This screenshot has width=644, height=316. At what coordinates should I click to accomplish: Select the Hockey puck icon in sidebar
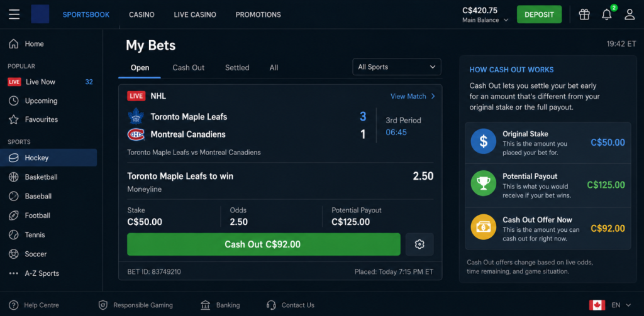(14, 158)
